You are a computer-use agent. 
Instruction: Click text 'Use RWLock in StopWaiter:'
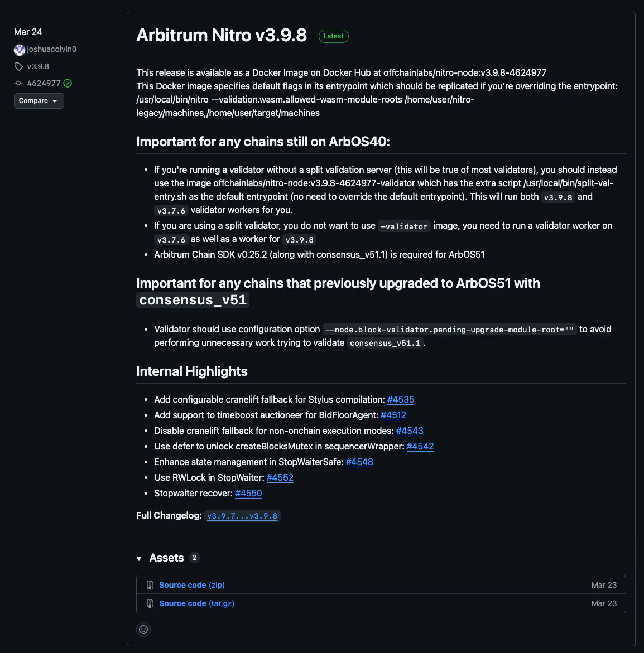click(x=209, y=477)
